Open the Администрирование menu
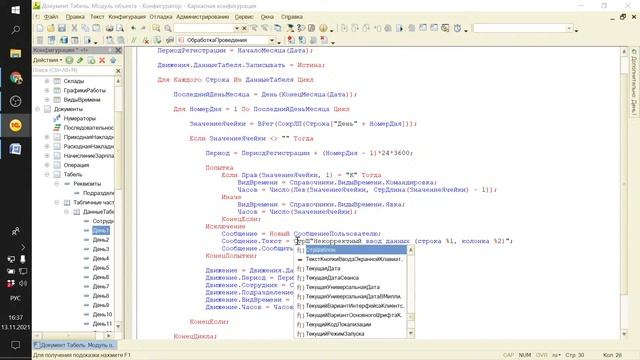The height and width of the screenshot is (360, 640). (202, 17)
